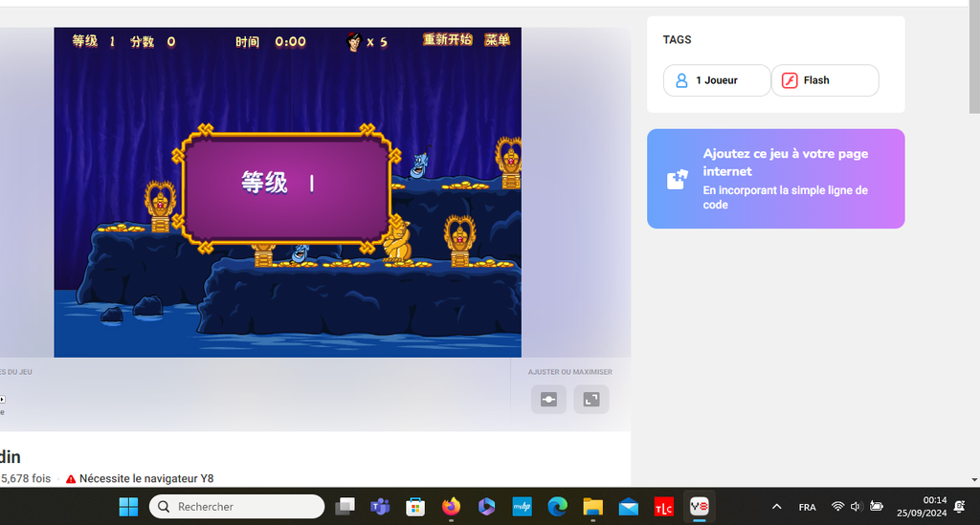Screen dimensions: 980x525
Task: Open the clock and date calendar flyout
Action: (x=922, y=507)
